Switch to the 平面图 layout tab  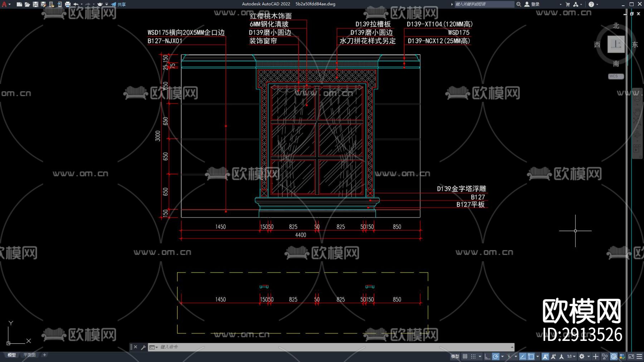[29, 354]
